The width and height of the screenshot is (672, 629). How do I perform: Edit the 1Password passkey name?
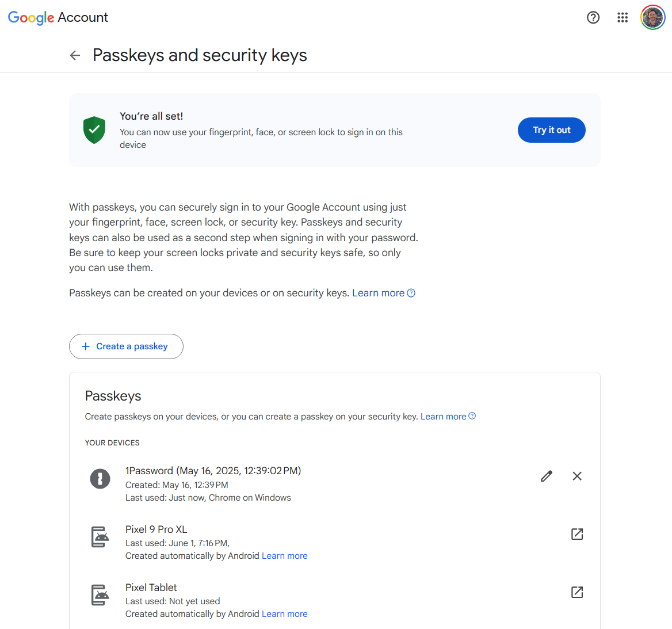pyautogui.click(x=547, y=476)
